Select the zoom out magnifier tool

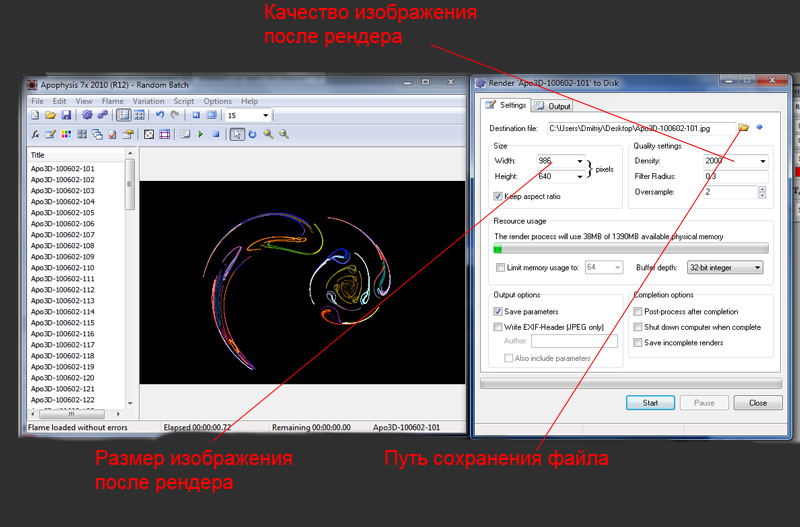pos(284,135)
